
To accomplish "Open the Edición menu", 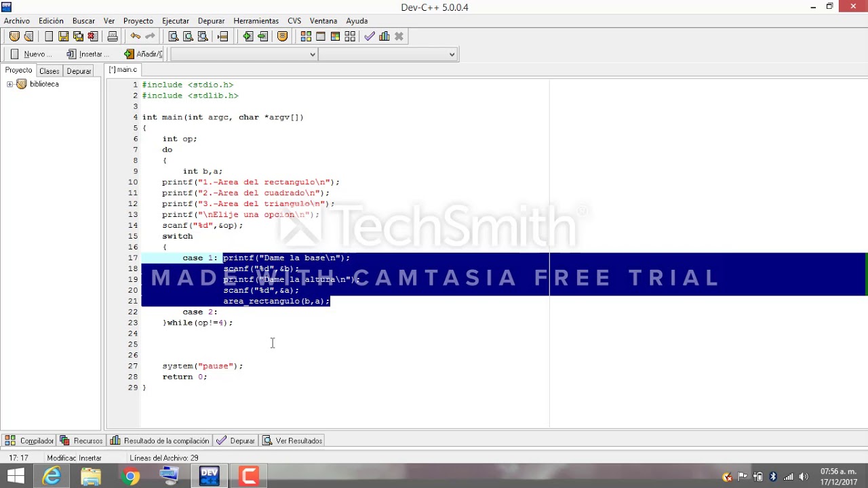I will point(51,21).
